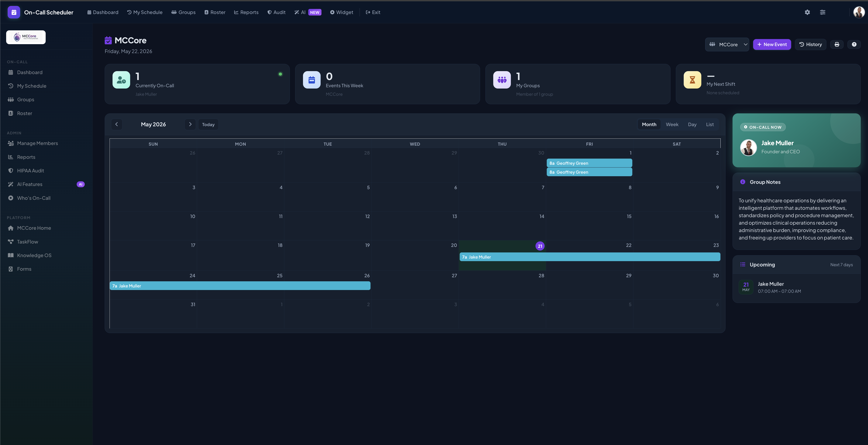
Task: Click the My Next Shift hourglass icon
Action: point(692,80)
